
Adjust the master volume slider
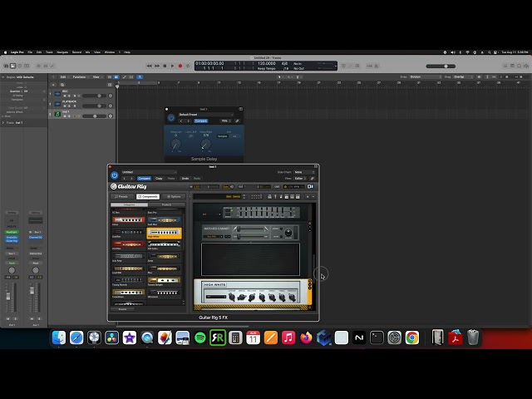pos(441,66)
